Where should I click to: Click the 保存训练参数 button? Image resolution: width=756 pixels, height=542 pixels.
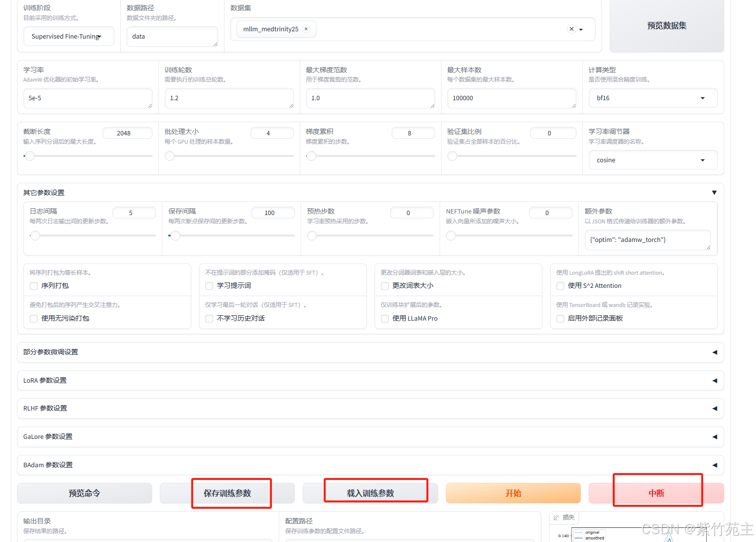(227, 493)
